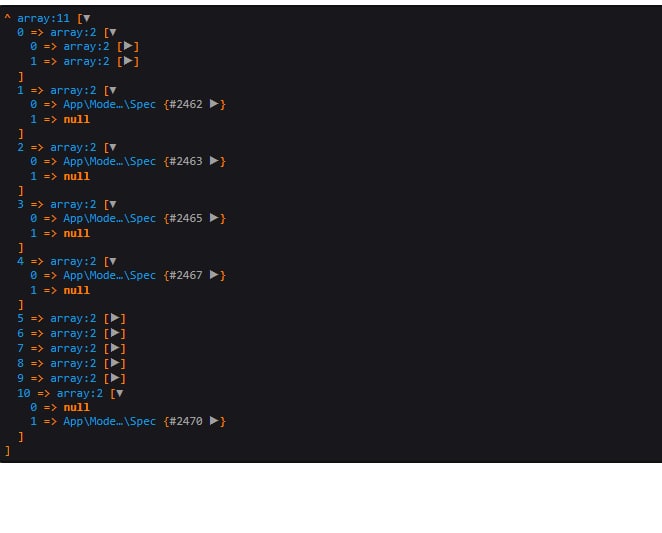Click App\Mode…\Spec class name for #2463
This screenshot has height=533, width=662.
pyautogui.click(x=110, y=161)
